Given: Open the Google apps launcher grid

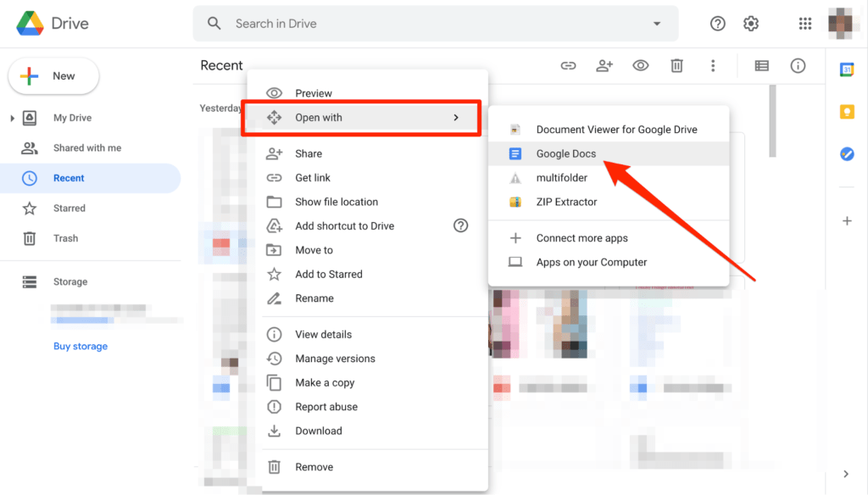Looking at the screenshot, I should pyautogui.click(x=804, y=23).
